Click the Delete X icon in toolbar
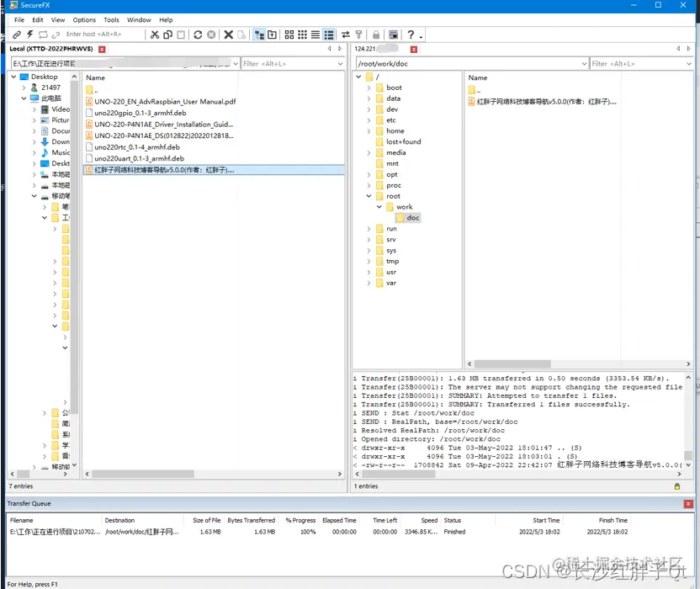 pyautogui.click(x=228, y=34)
